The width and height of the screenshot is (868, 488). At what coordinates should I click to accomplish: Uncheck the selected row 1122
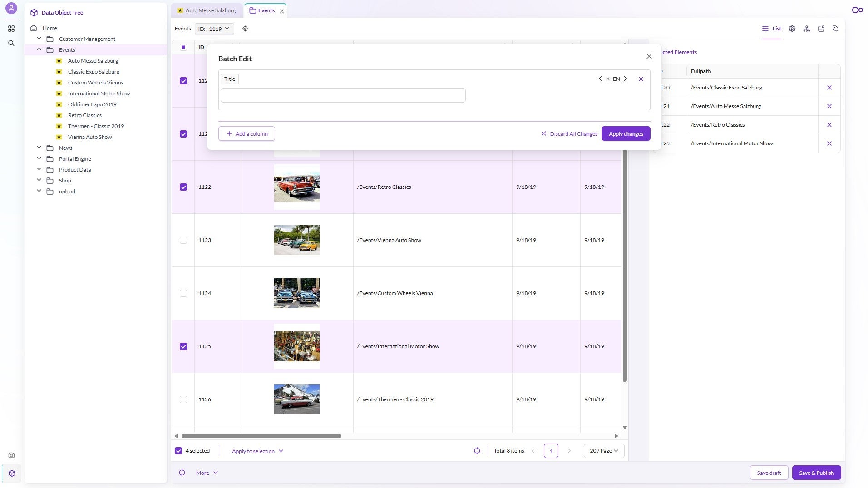point(183,187)
